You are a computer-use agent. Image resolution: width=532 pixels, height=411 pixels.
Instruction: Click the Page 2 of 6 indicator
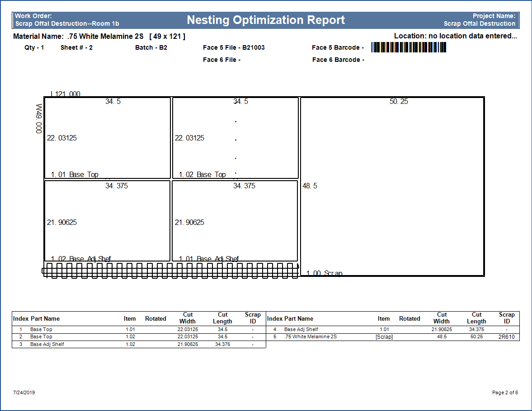click(x=505, y=392)
